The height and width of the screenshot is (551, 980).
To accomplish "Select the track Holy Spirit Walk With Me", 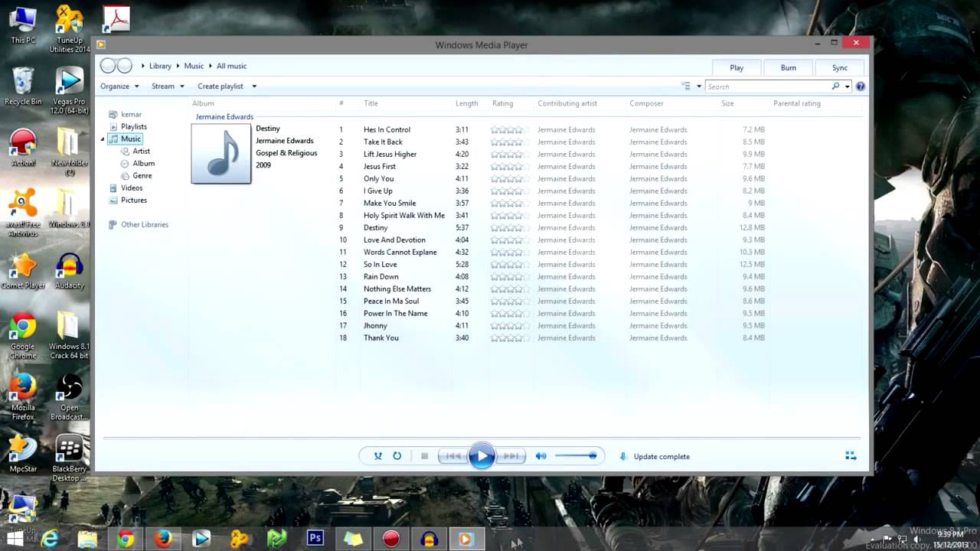I will pyautogui.click(x=403, y=215).
